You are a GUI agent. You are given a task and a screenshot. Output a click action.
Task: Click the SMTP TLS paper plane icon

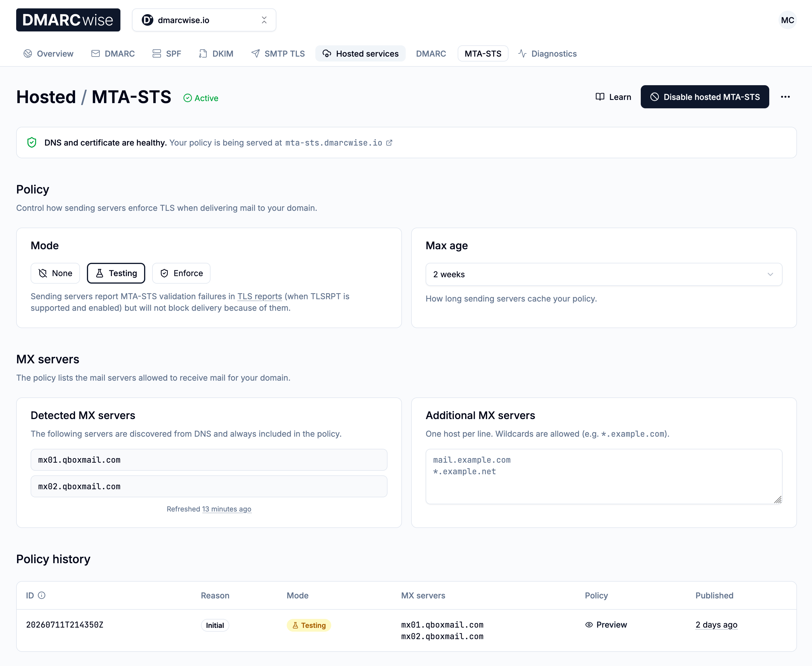point(256,54)
